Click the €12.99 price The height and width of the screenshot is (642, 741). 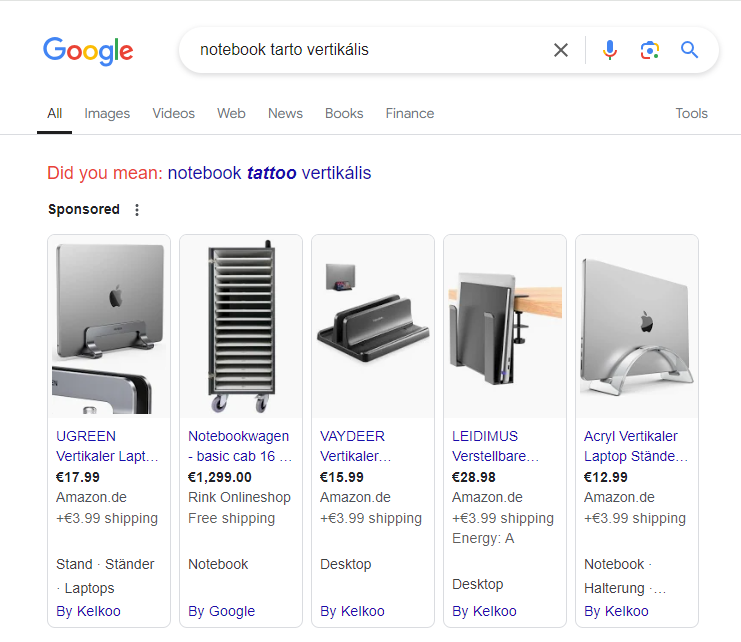tap(606, 477)
